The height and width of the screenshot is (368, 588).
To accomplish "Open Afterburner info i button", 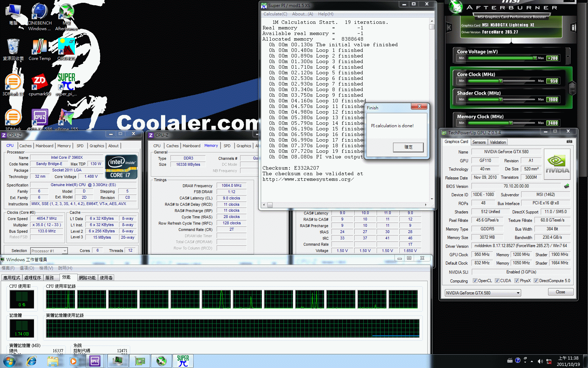I will click(573, 28).
